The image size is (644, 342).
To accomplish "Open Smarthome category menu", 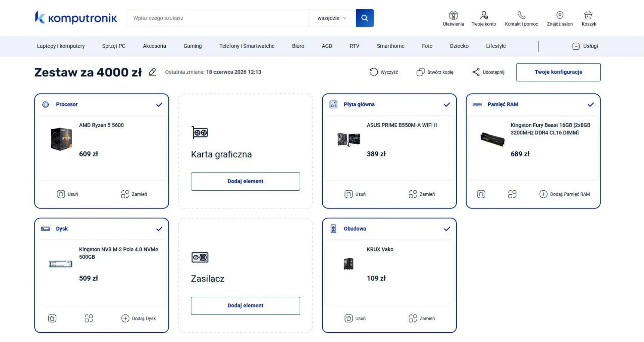I will tap(390, 46).
